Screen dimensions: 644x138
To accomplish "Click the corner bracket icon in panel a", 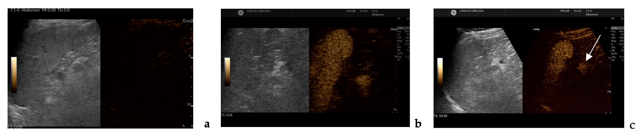I will pyautogui.click(x=184, y=125).
